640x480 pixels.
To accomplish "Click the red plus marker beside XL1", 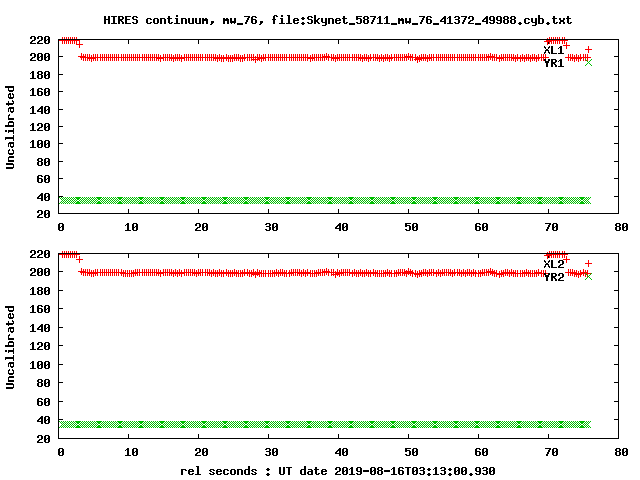I will (x=588, y=49).
